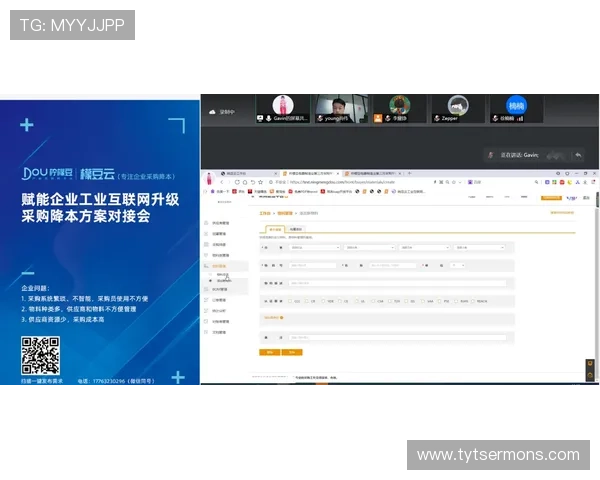Click the orange link at breadcrumb right
The height and width of the screenshot is (480, 600).
point(562,212)
